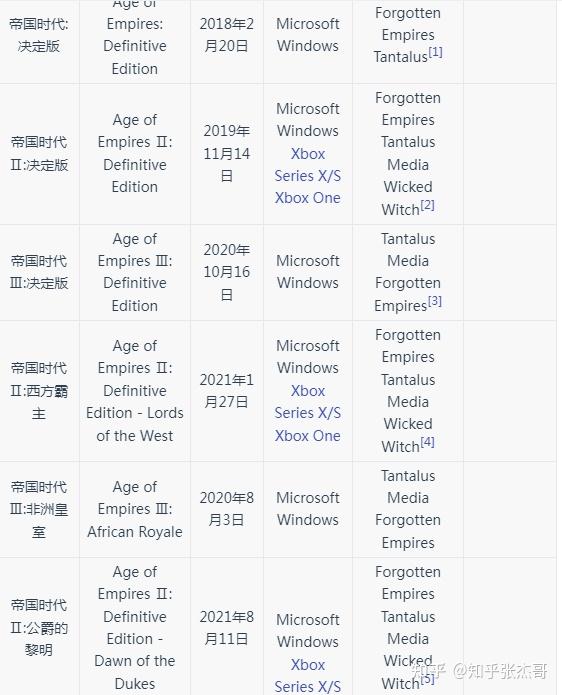Select the 帝国时代III:非洲皇室 title cell

(39, 509)
